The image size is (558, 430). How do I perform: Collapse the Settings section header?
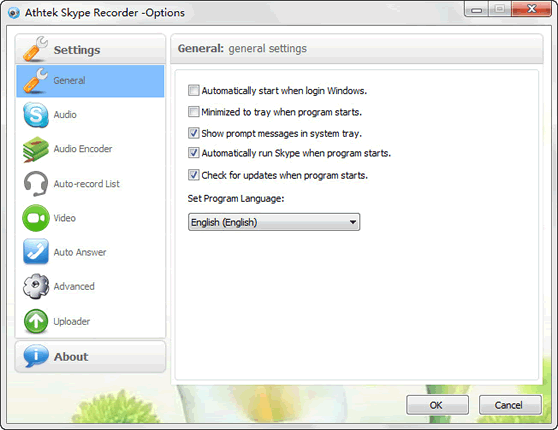[90, 49]
